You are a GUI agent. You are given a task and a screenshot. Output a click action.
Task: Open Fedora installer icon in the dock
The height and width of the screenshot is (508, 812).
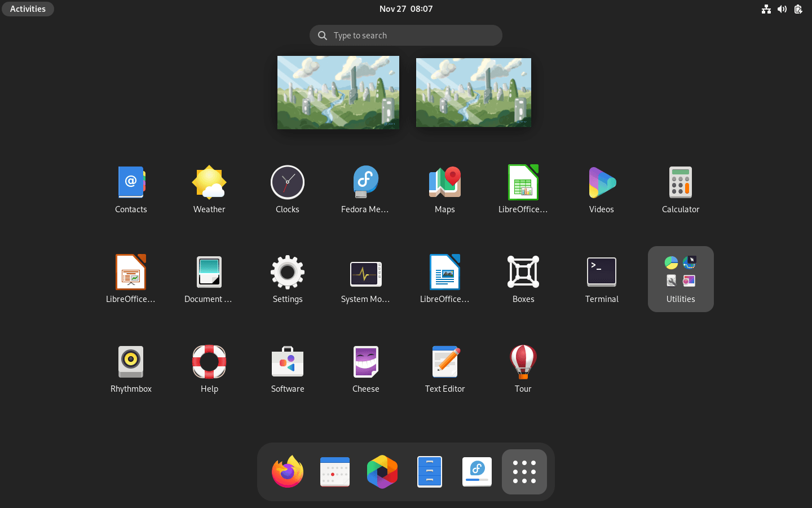pos(477,472)
